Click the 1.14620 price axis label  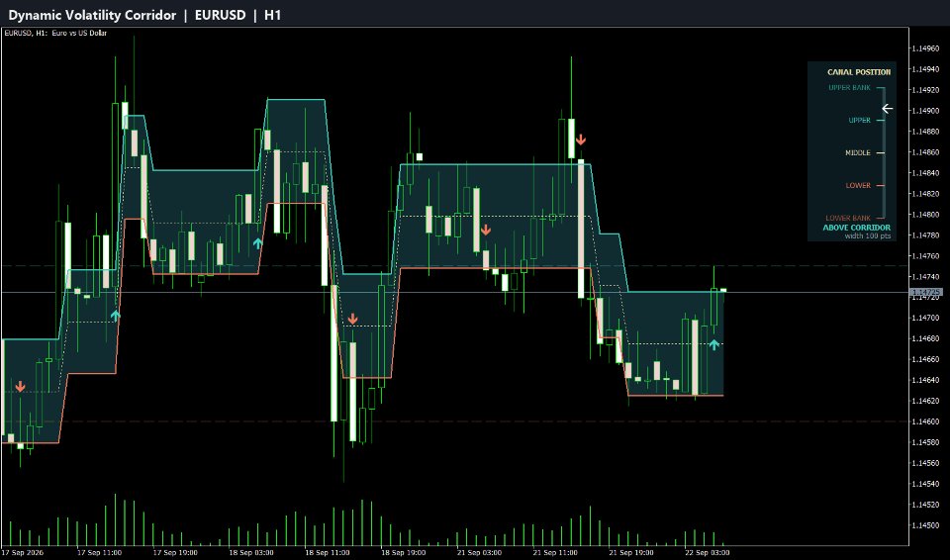coord(924,402)
